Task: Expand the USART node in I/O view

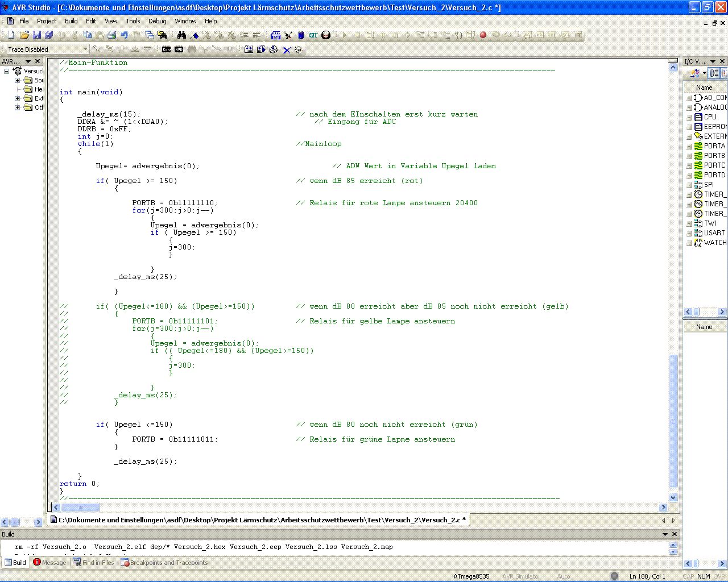Action: coord(689,233)
